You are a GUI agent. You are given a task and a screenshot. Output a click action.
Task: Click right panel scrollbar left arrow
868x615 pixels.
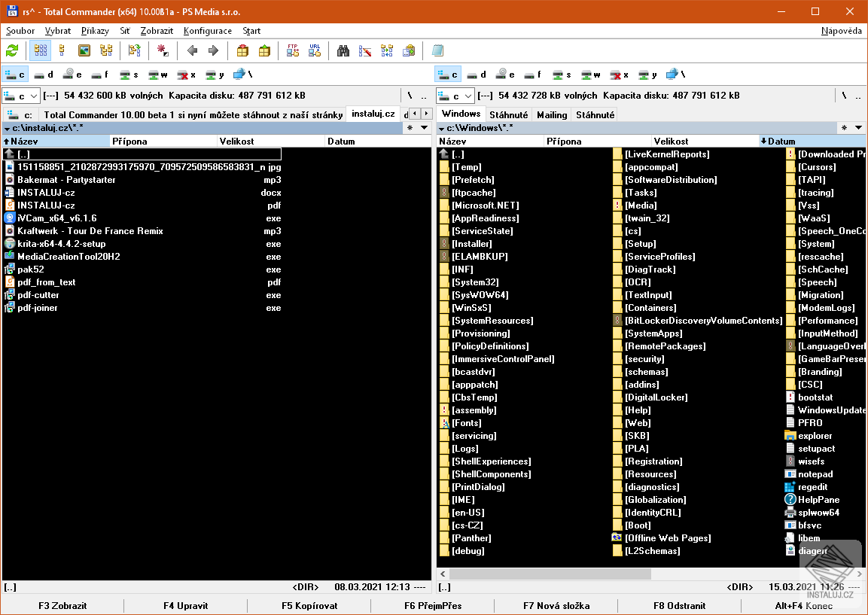pyautogui.click(x=443, y=574)
